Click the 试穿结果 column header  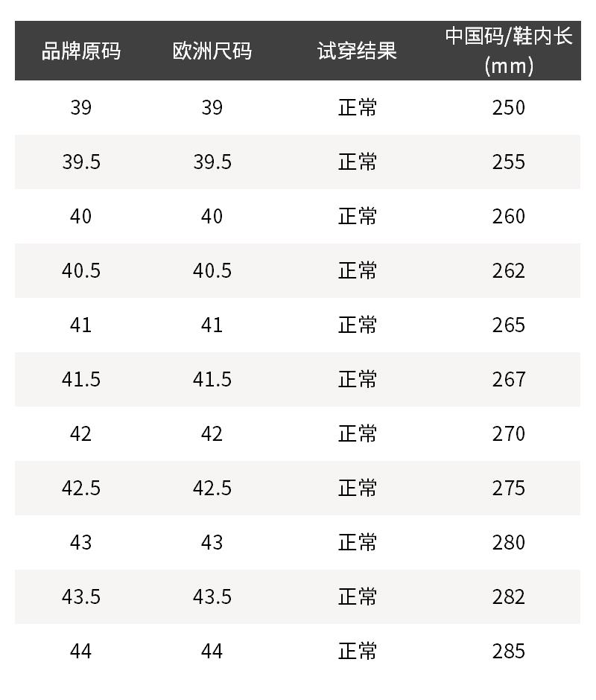[358, 51]
